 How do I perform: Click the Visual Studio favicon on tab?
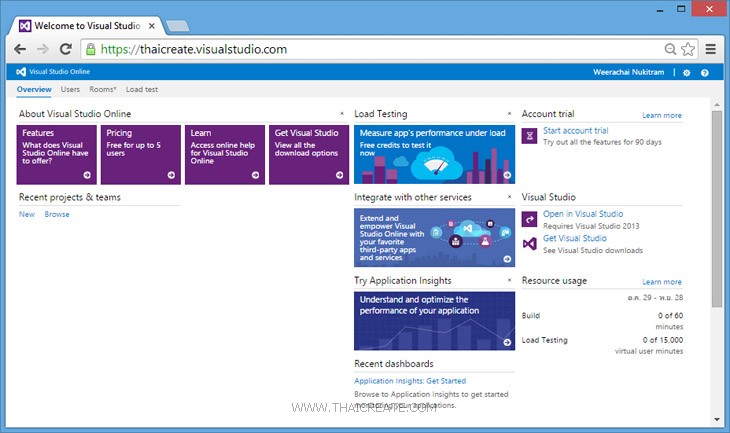(x=25, y=26)
